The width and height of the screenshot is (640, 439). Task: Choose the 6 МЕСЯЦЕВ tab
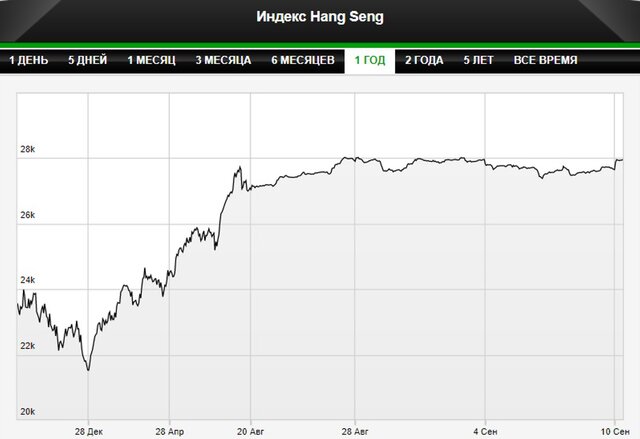click(303, 60)
